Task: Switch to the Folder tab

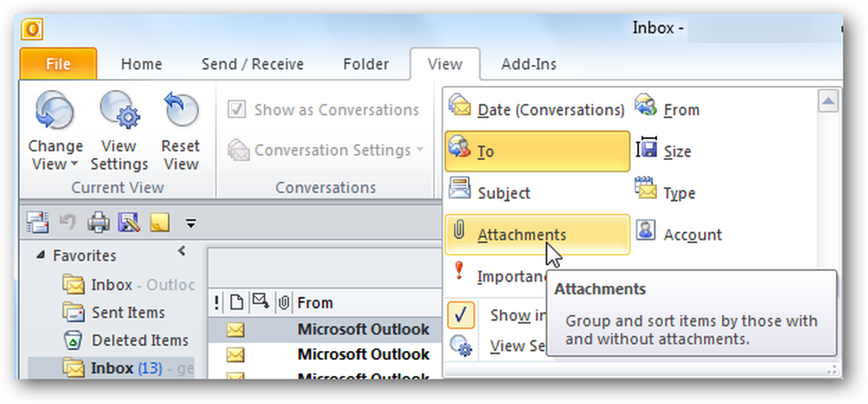Action: (366, 64)
